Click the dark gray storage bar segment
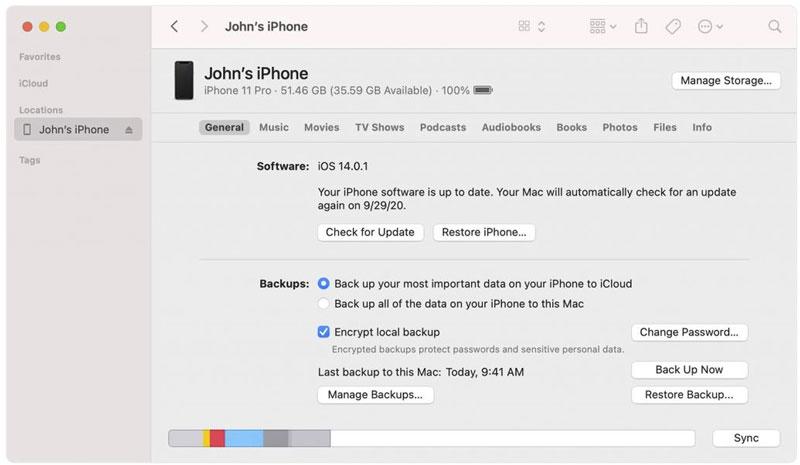 [276, 438]
